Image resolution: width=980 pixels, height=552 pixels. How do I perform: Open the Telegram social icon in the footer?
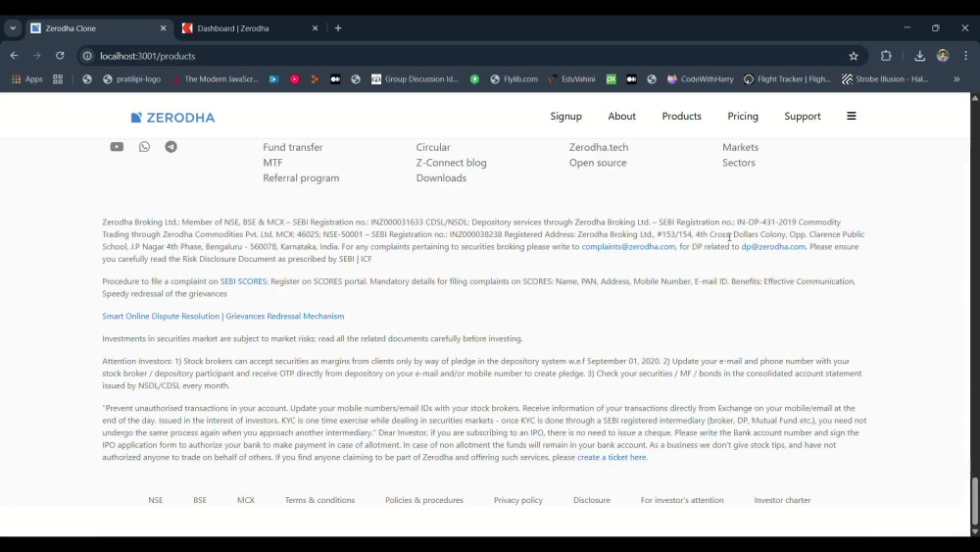[171, 147]
